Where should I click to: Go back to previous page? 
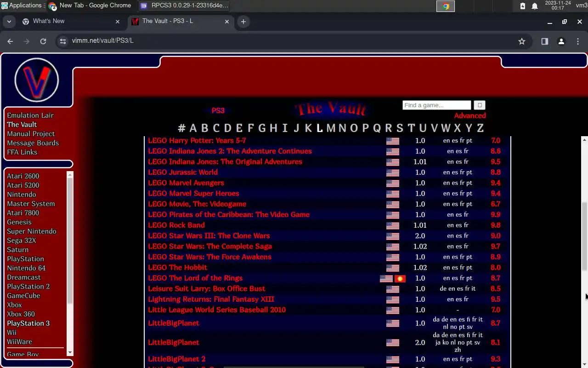[x=10, y=41]
